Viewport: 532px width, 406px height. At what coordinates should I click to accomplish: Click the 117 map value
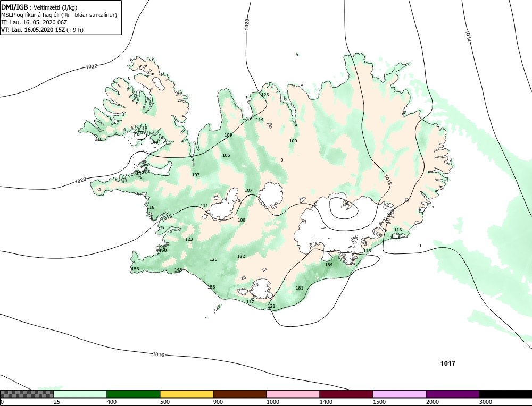(250, 302)
